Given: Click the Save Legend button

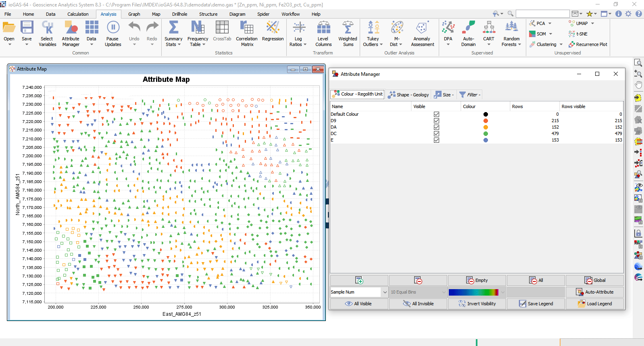Looking at the screenshot, I should click(536, 304).
